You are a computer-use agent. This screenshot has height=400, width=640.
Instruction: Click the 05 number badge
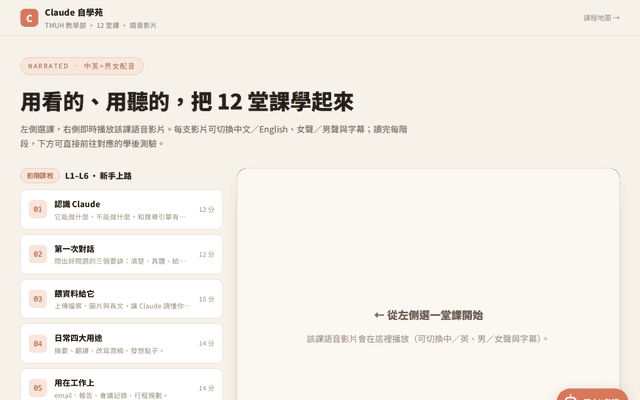click(38, 388)
